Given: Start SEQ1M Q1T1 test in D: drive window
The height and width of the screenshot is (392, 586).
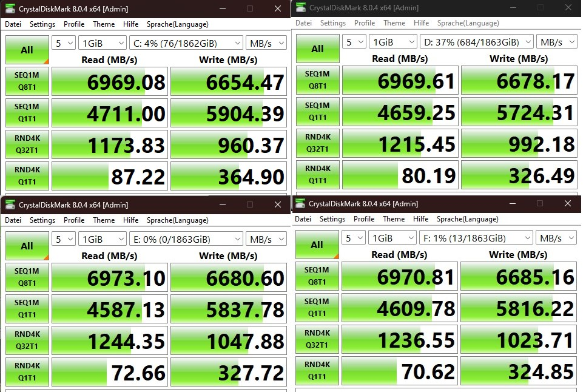Looking at the screenshot, I should point(318,112).
